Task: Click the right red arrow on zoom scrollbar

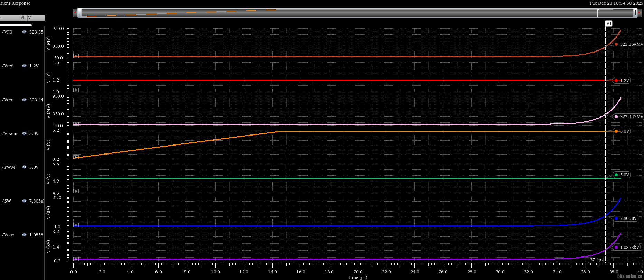Action: (639, 13)
